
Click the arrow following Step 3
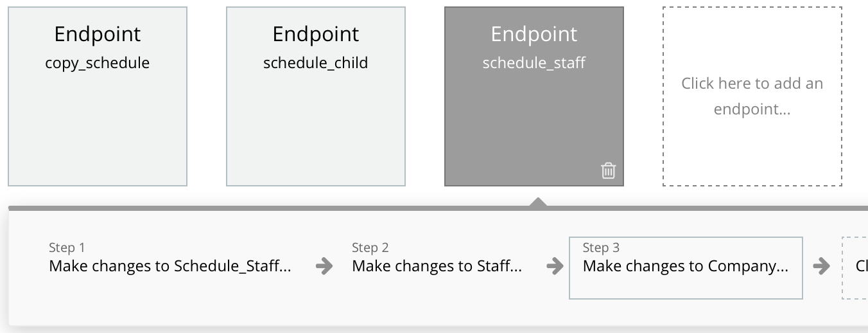(x=821, y=266)
